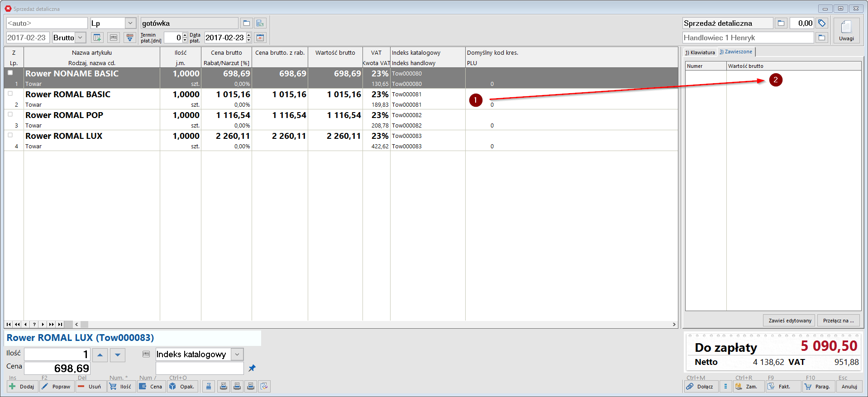Click the FV printer icon
Image resolution: width=868 pixels, height=397 pixels.
click(x=237, y=386)
